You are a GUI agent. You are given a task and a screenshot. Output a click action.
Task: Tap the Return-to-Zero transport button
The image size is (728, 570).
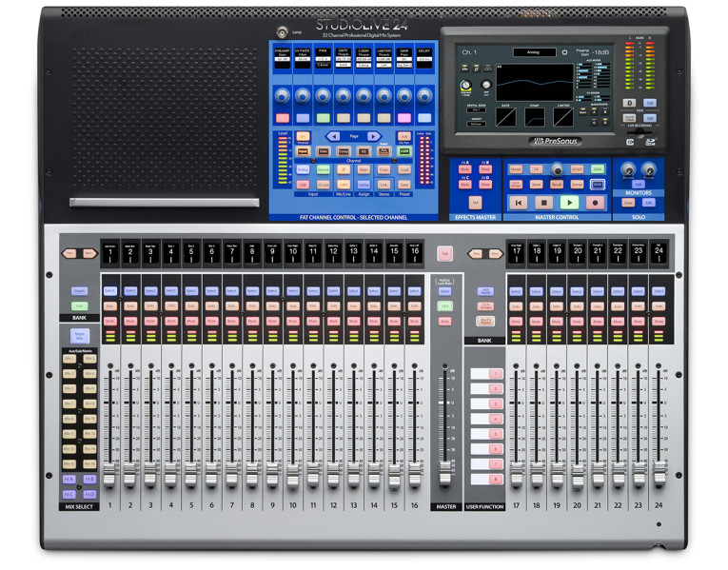[x=518, y=203]
